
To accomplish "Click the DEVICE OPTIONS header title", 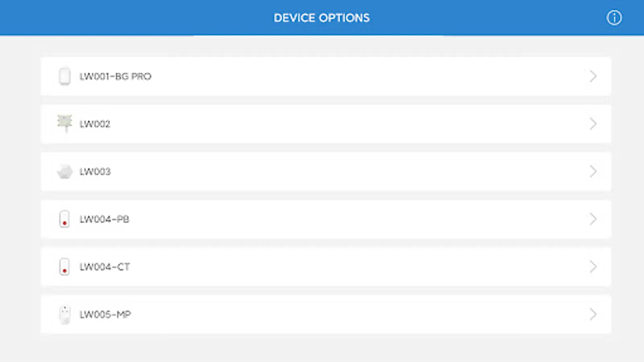I will coord(322,18).
